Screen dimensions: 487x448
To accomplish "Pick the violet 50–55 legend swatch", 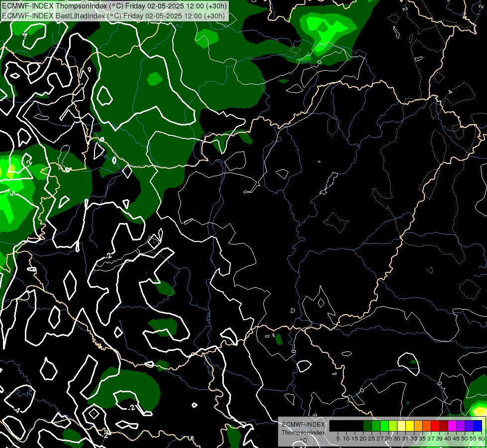I will 469,426.
